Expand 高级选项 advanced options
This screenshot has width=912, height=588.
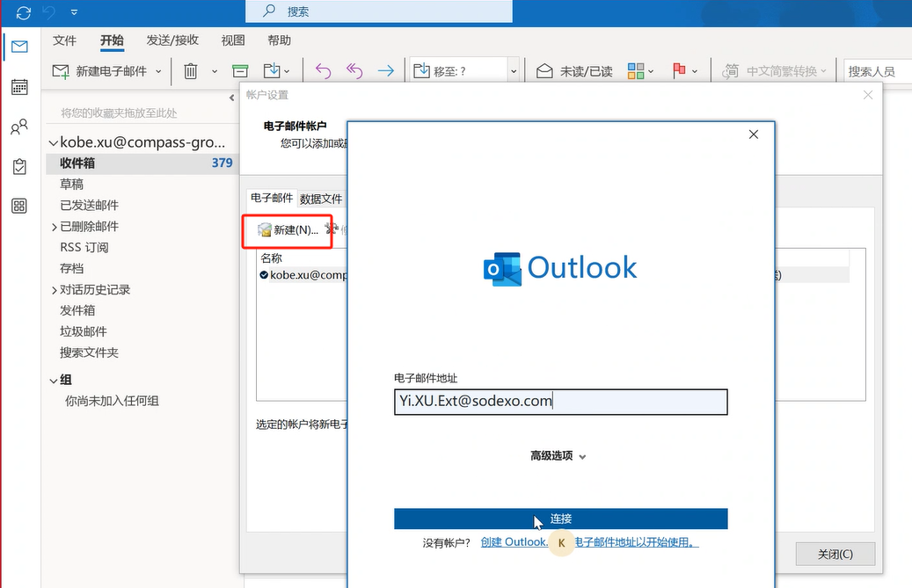tap(558, 455)
